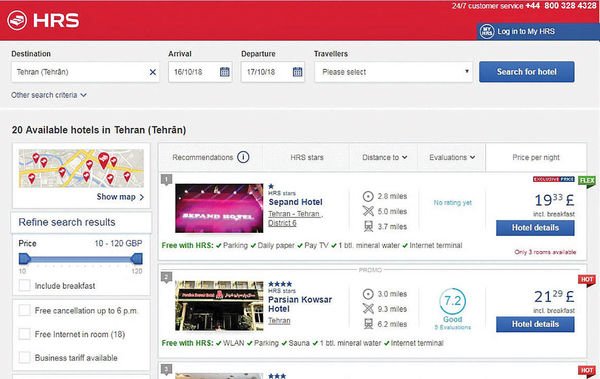The height and width of the screenshot is (379, 600).
Task: Click the HOT tag on Parsian Kowsar
Action: (x=587, y=280)
